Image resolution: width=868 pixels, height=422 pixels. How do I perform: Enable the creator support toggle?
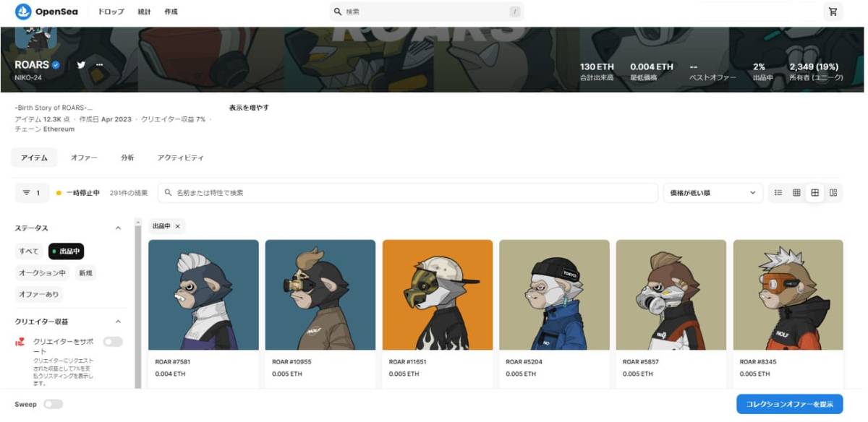pos(113,342)
